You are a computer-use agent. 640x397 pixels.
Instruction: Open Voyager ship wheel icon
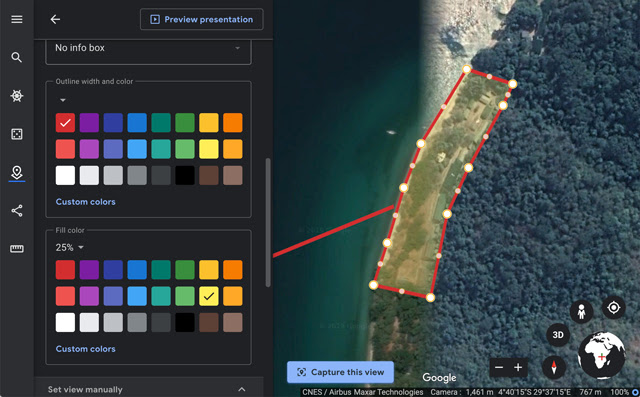[17, 96]
